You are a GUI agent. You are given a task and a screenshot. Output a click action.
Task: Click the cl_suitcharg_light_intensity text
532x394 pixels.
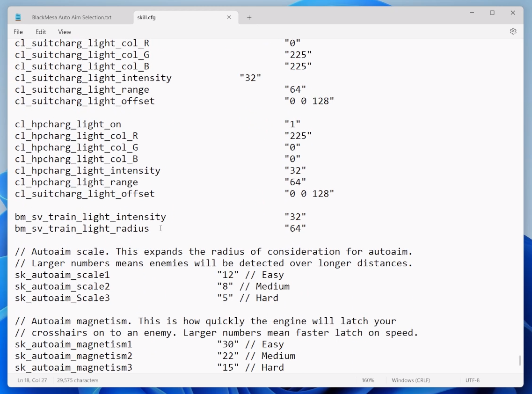93,78
